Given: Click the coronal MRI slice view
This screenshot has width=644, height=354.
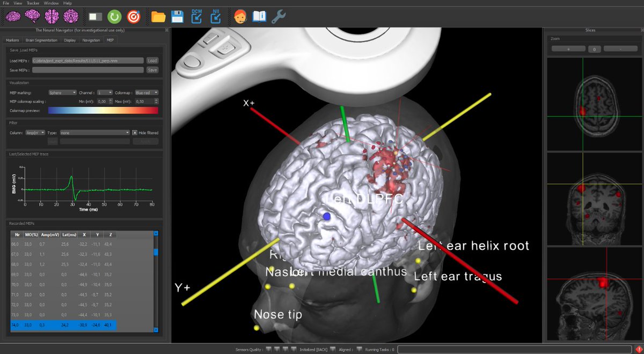Looking at the screenshot, I should [595, 198].
